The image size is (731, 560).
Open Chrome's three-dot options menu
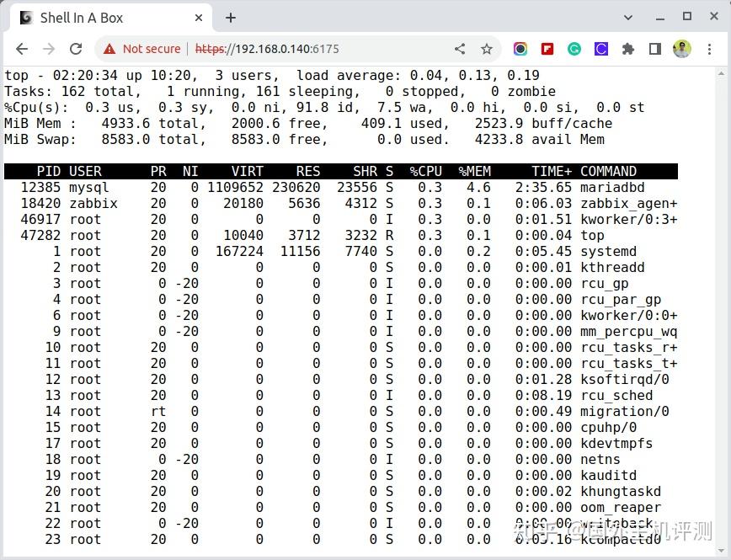point(711,49)
